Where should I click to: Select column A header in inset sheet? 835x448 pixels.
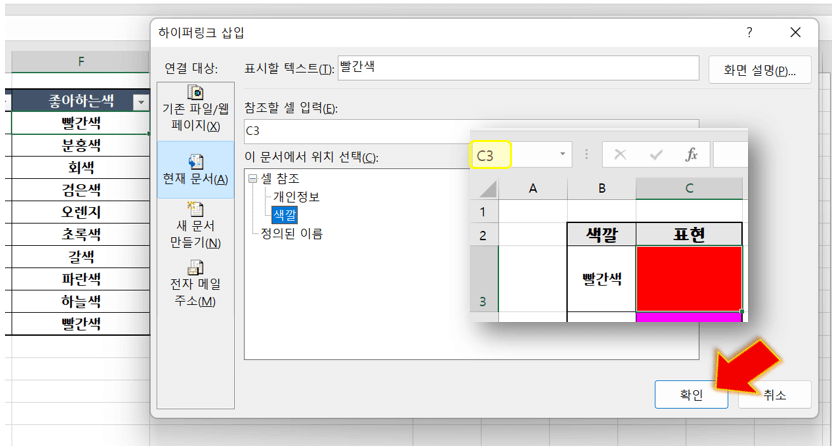(x=533, y=189)
